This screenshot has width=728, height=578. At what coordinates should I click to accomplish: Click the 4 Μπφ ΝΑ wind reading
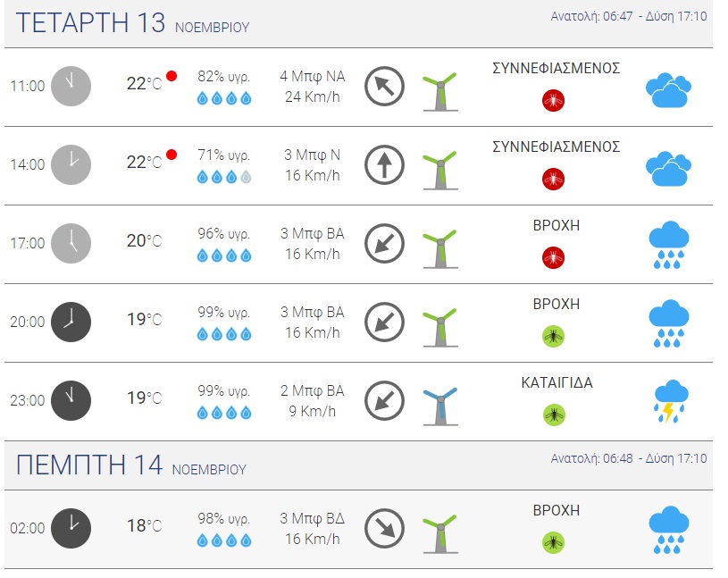312,77
